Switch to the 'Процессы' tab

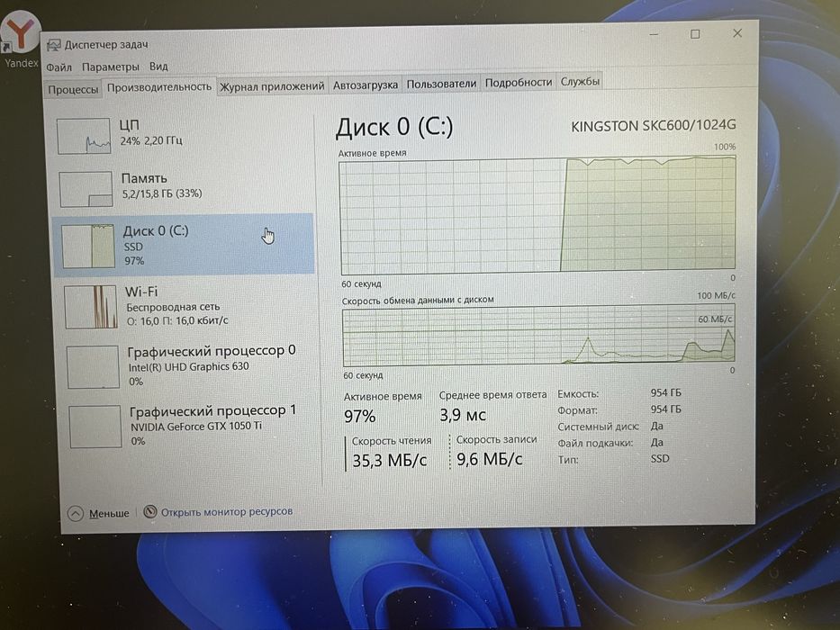(73, 89)
